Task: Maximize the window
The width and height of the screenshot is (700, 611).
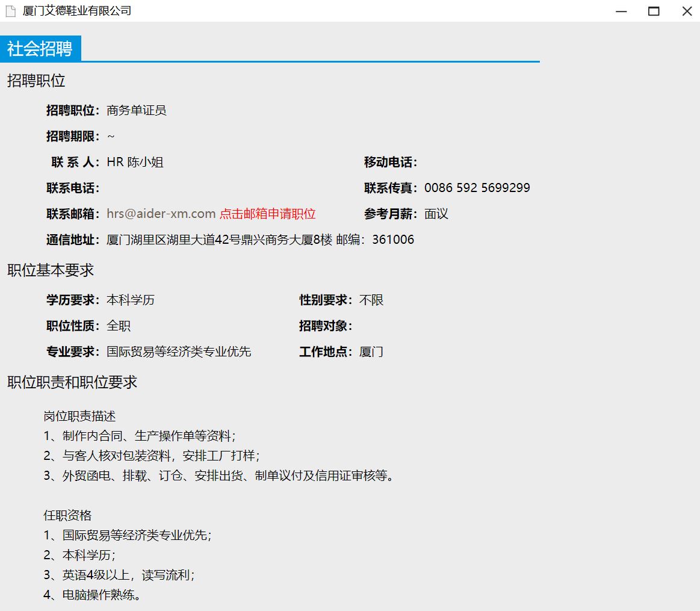Action: point(654,11)
